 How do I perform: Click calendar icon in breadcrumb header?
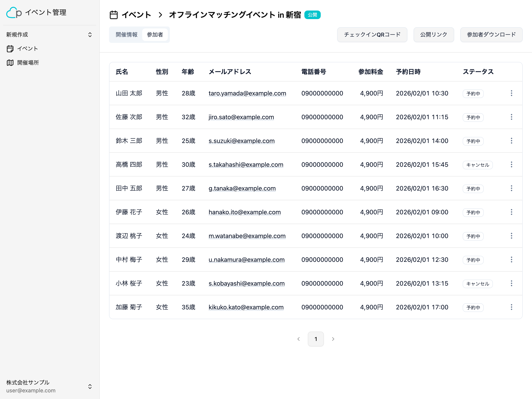click(114, 15)
